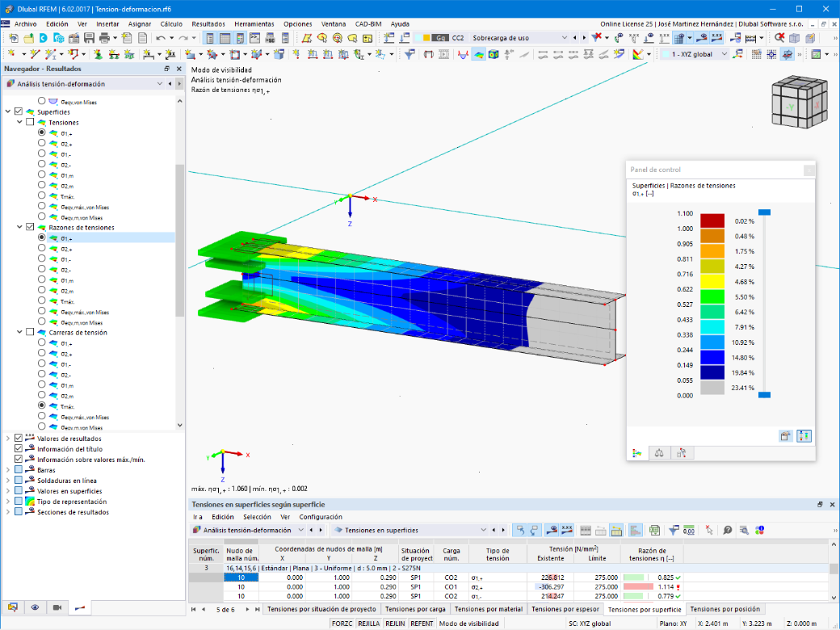Click the eye icon at navigator bottom
This screenshot has width=840, height=630.
(35, 607)
